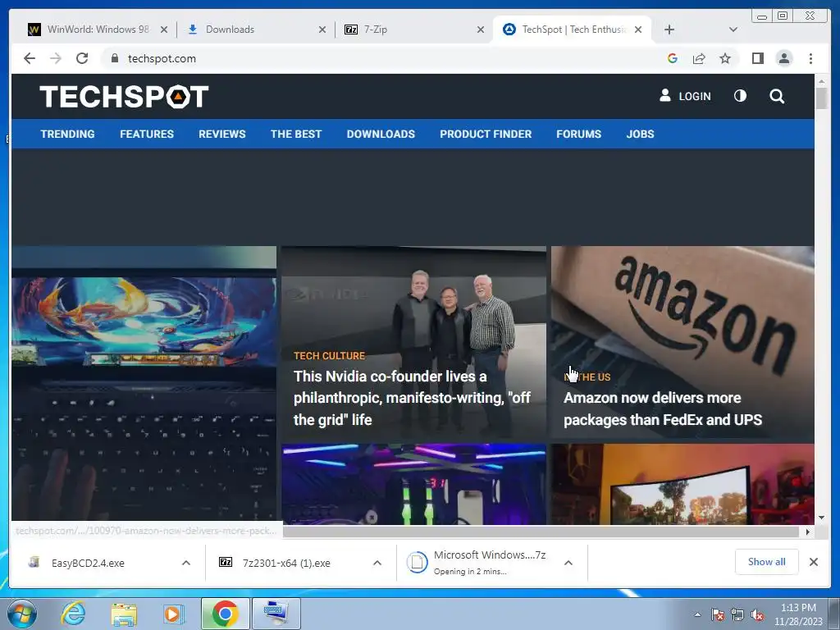Click the address bar URL techspot.com
The image size is (840, 630).
pyautogui.click(x=162, y=58)
